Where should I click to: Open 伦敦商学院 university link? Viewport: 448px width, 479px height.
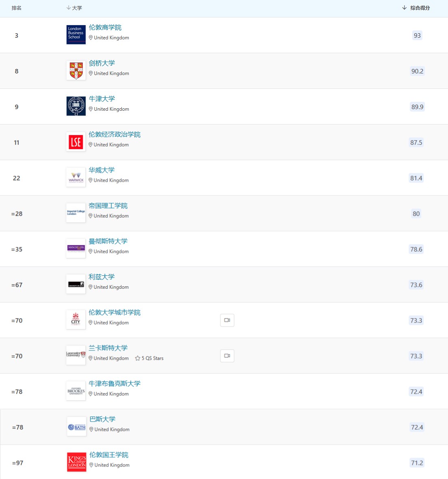(105, 28)
